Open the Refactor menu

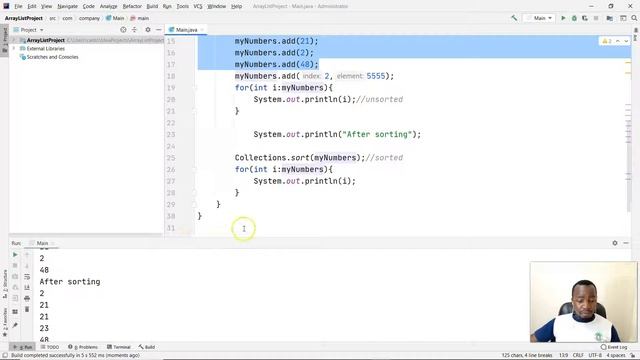[132, 6]
